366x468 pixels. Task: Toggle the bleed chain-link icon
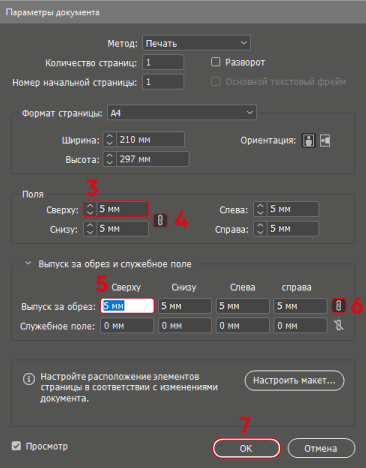click(338, 306)
